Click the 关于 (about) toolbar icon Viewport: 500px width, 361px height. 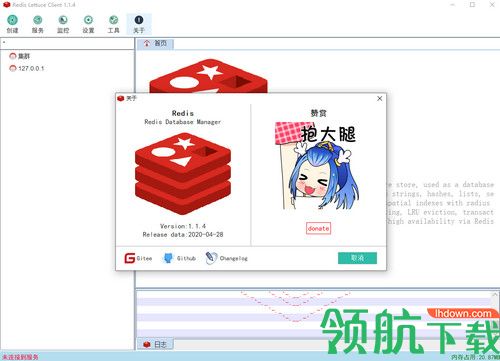click(139, 24)
